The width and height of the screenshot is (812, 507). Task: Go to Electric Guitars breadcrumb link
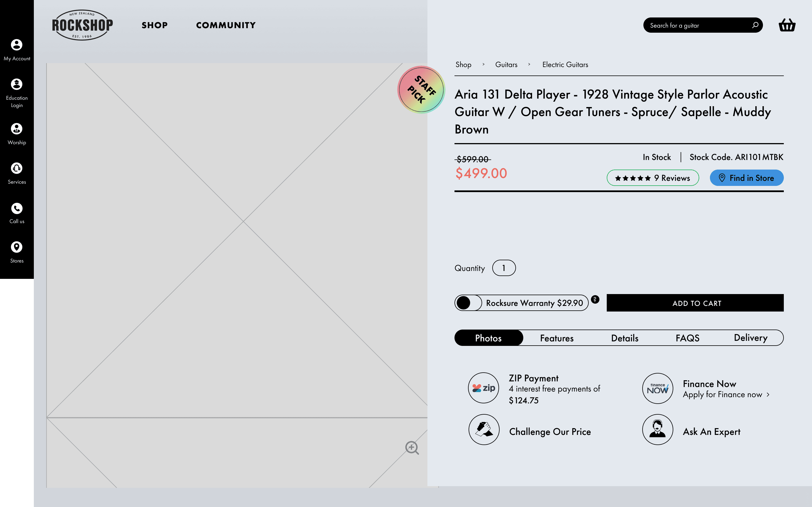coord(565,65)
